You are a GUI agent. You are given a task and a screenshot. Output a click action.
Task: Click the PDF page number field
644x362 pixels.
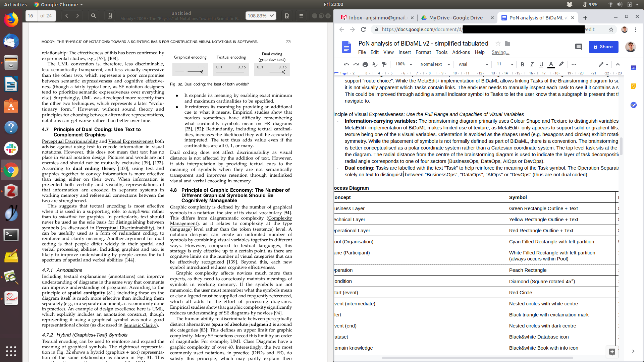31,16
